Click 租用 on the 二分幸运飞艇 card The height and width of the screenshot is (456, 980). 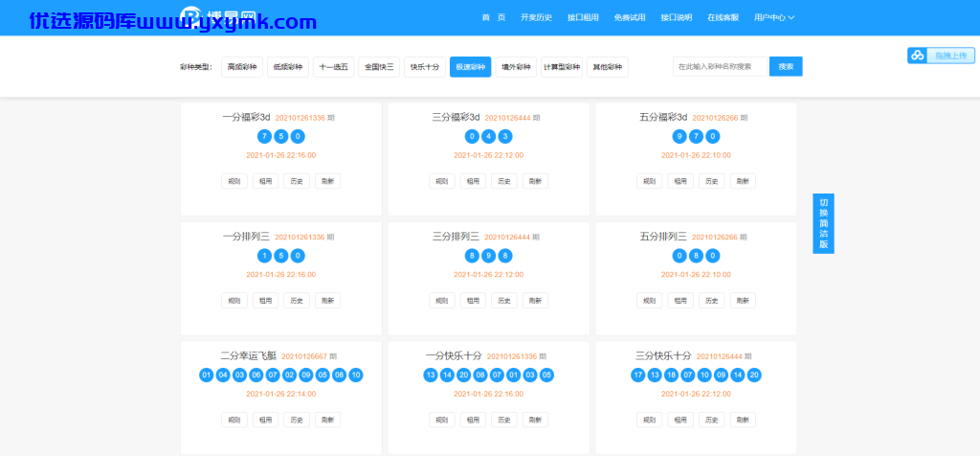pos(266,420)
